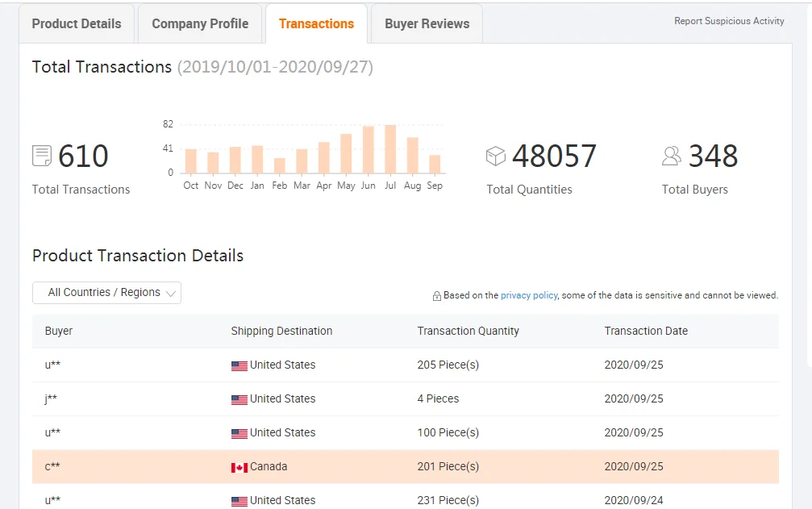Click the Transactions tab

tap(316, 24)
